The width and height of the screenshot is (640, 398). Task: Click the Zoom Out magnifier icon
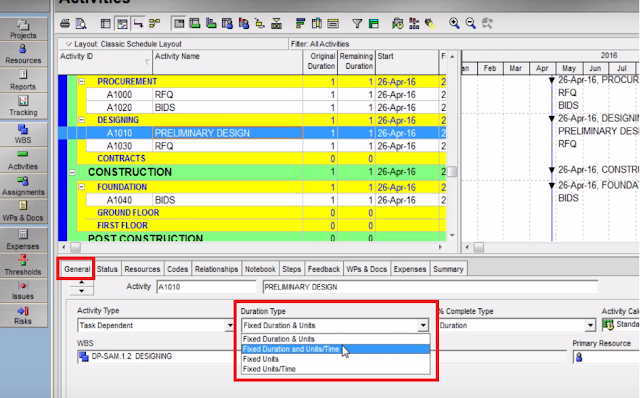(471, 23)
